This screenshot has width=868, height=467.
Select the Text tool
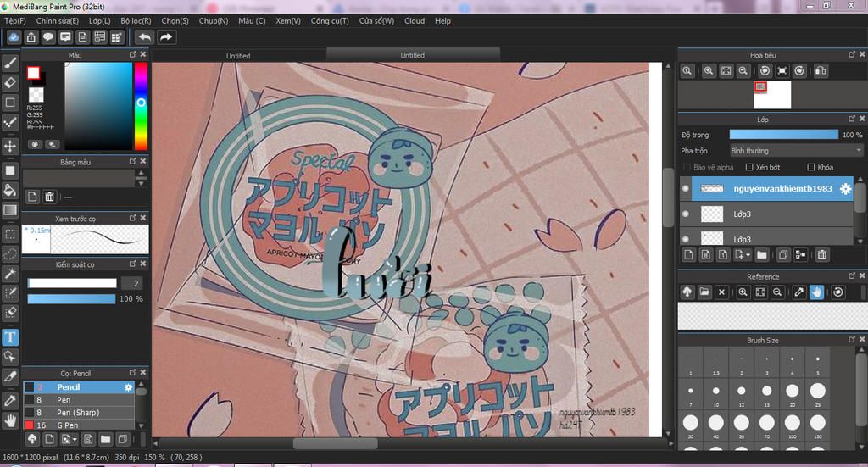tap(10, 337)
